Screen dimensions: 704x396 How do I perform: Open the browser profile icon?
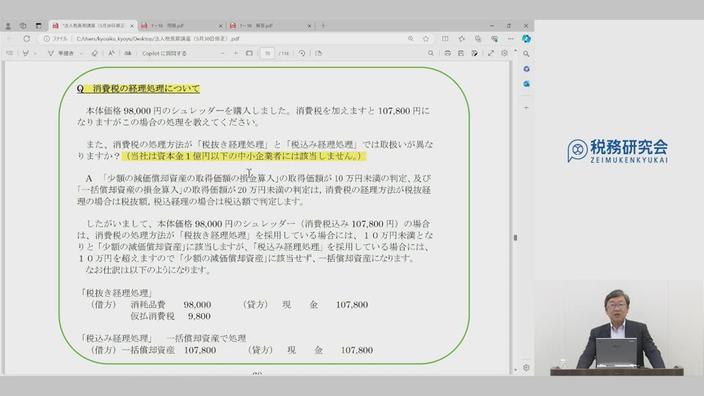[8, 26]
